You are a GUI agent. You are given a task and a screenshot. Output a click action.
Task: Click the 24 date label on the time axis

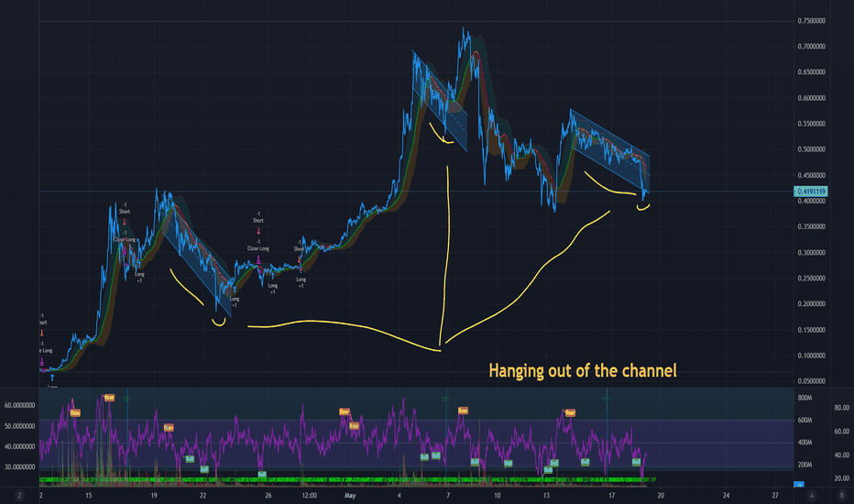coord(726,495)
